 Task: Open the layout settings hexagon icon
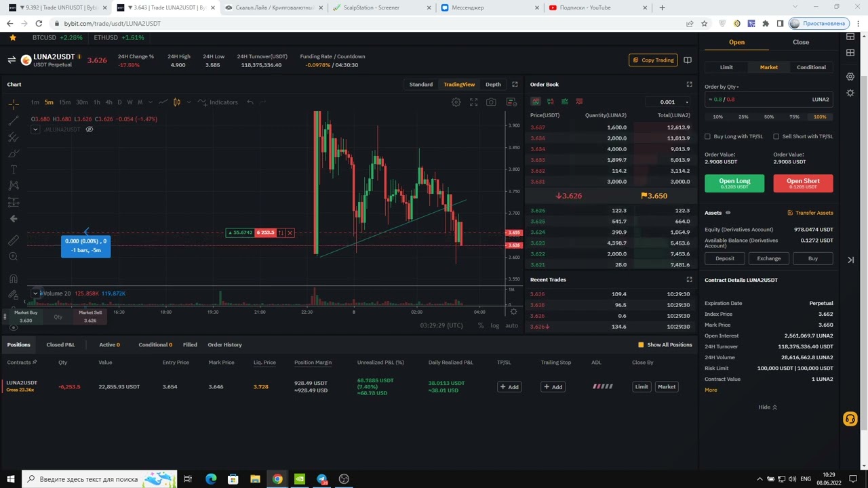pos(850,77)
